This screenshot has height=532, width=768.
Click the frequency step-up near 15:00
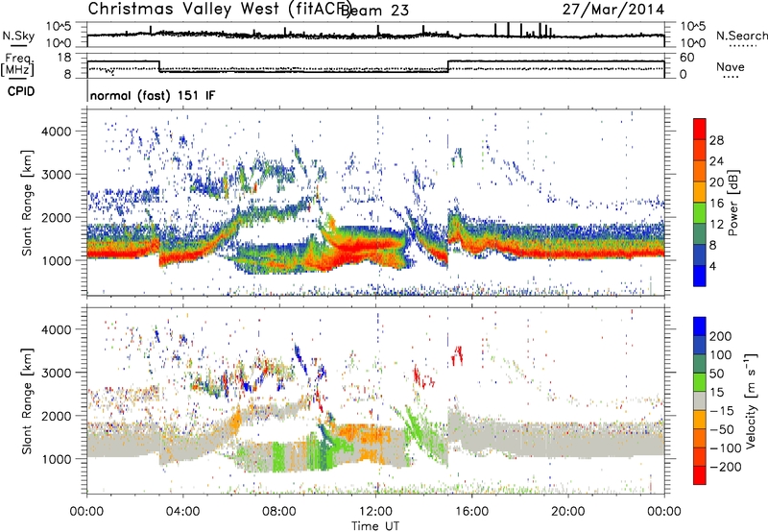448,66
